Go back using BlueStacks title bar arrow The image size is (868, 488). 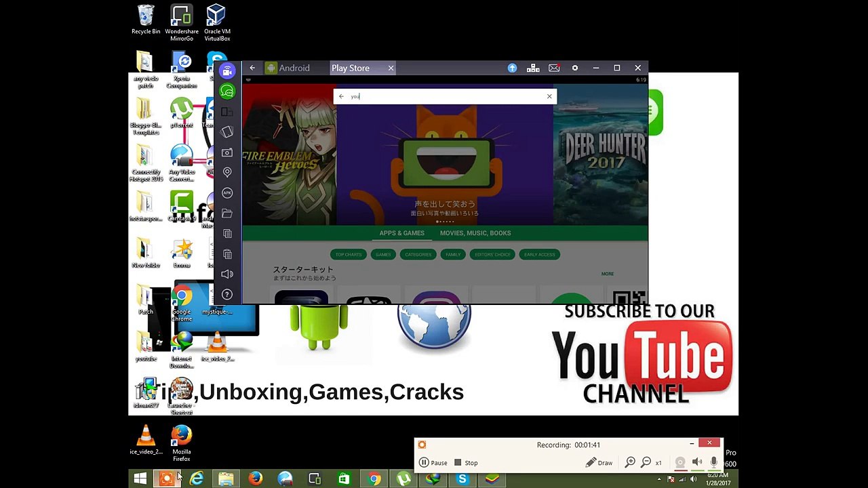[x=252, y=68]
